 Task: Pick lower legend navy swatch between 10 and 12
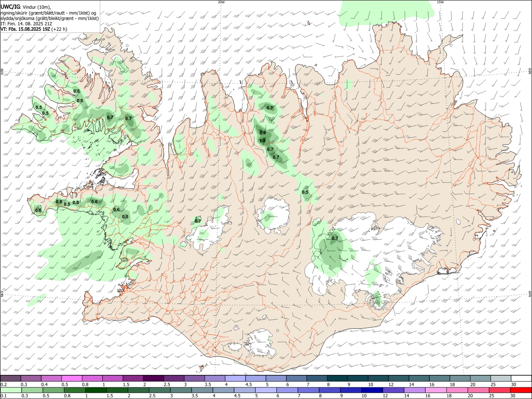point(372,390)
